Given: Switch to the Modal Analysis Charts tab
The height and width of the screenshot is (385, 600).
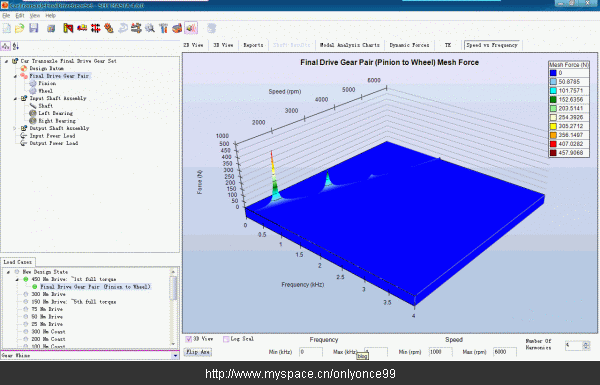Looking at the screenshot, I should (x=349, y=45).
